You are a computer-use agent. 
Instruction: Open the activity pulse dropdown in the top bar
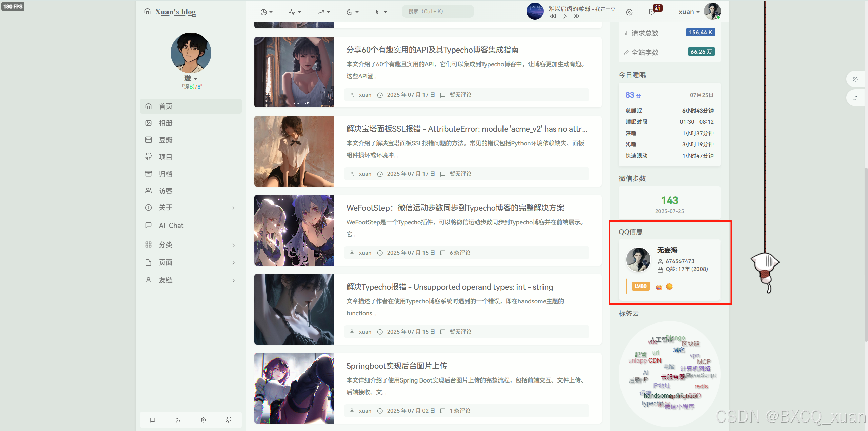click(295, 12)
